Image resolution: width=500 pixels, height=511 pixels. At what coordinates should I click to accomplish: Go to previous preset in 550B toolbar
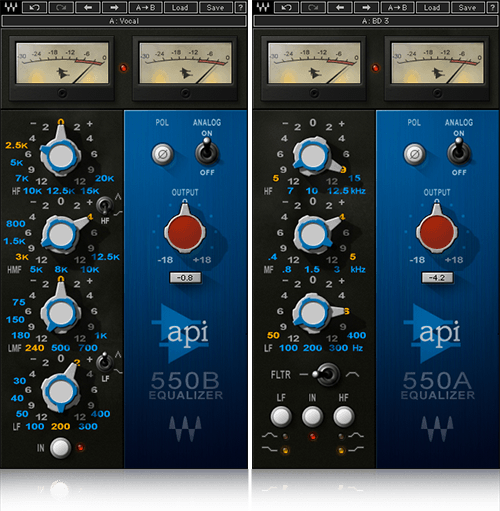[x=88, y=7]
